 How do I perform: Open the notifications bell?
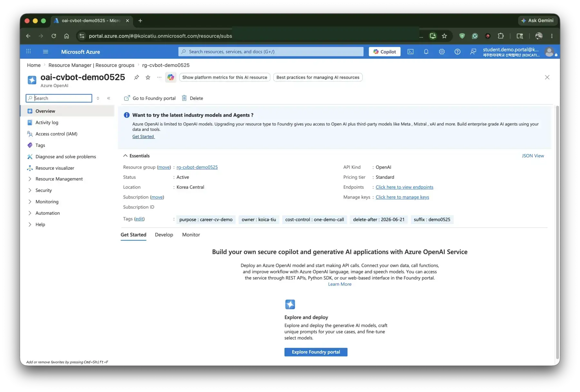click(426, 52)
